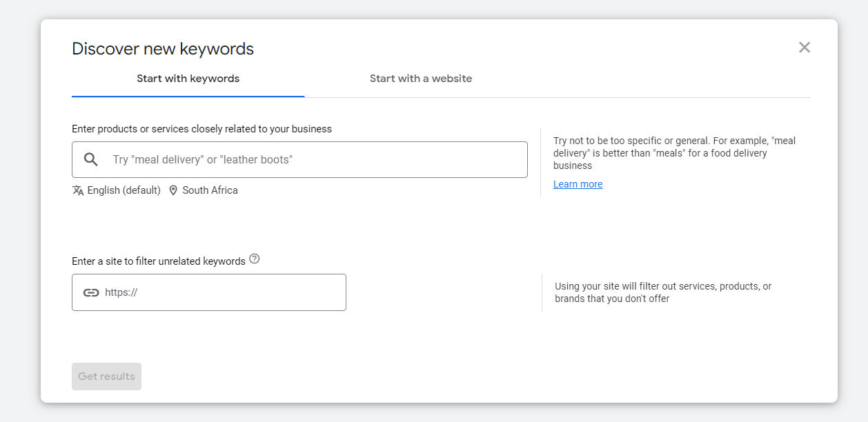Open the Start with a website tab
Viewport: 868px width, 422px height.
coord(421,79)
